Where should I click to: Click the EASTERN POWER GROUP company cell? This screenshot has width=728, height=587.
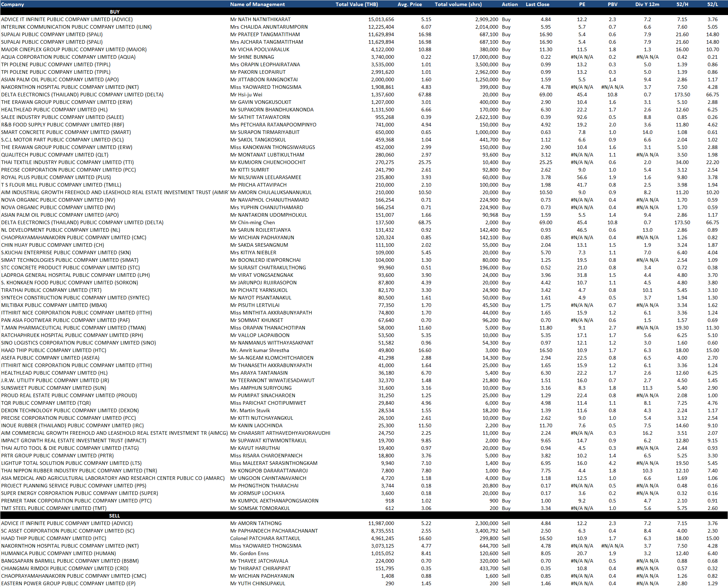68,583
